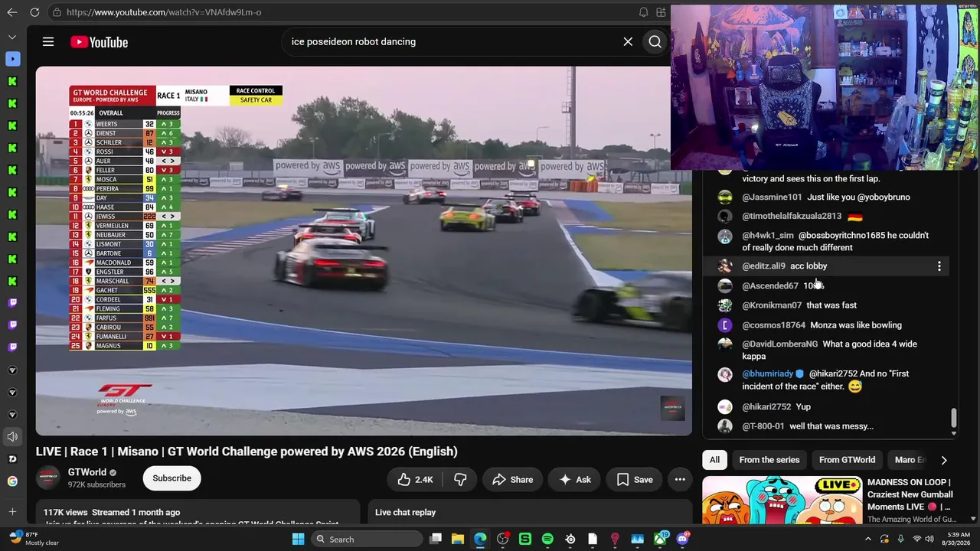980x551 pixels.
Task: Save the video to a playlist
Action: (x=635, y=479)
